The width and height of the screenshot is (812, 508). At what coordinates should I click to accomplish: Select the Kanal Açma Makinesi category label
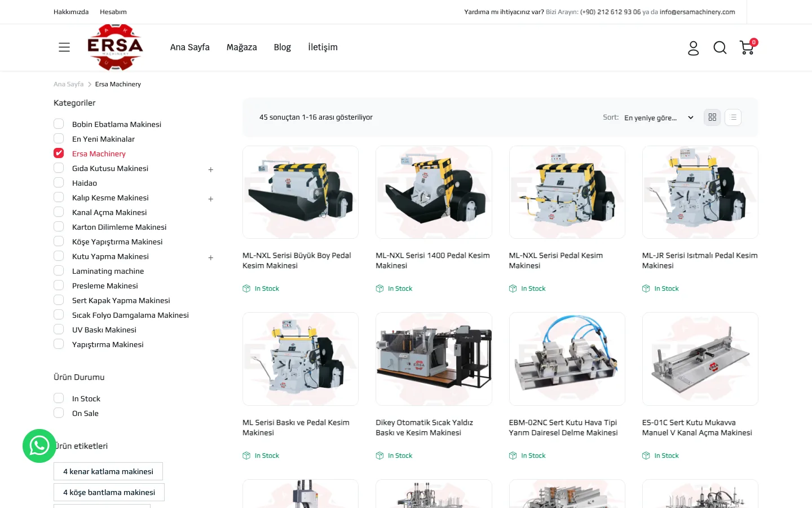tap(109, 212)
